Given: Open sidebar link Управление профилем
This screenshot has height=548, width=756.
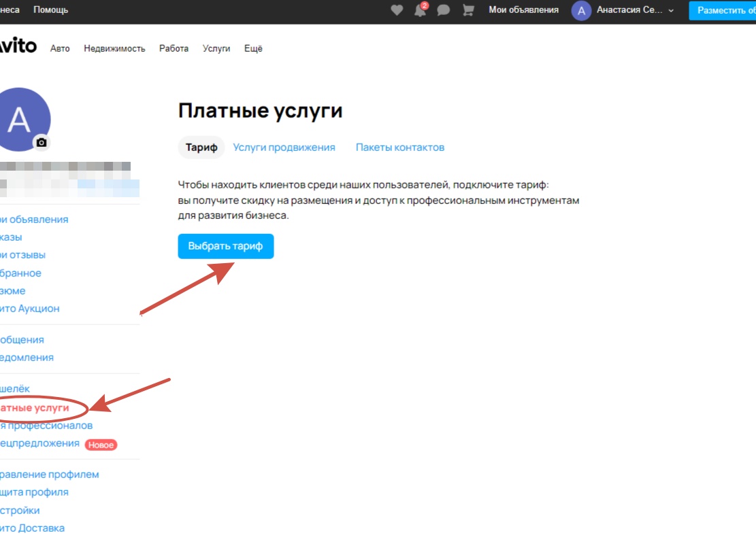Looking at the screenshot, I should coord(49,475).
